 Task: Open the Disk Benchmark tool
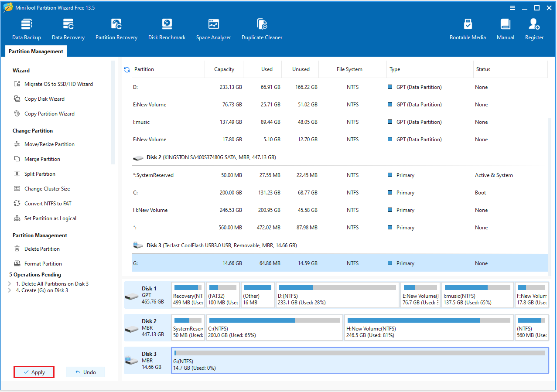click(x=167, y=28)
